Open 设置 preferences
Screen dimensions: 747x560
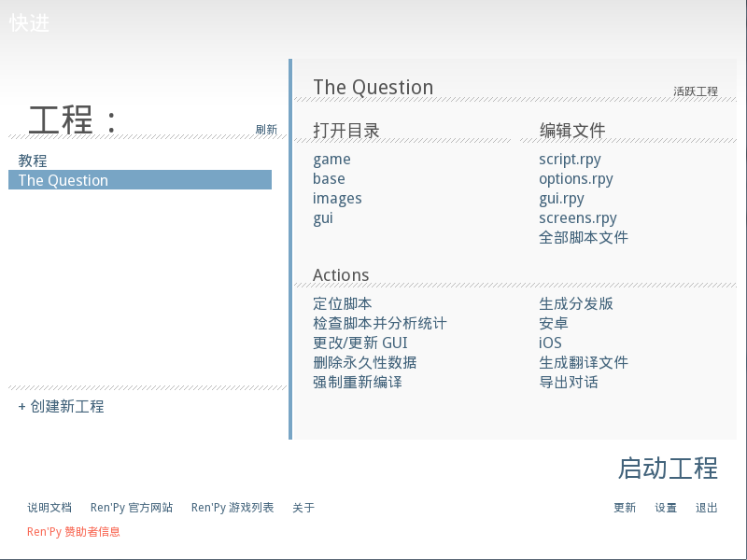666,508
